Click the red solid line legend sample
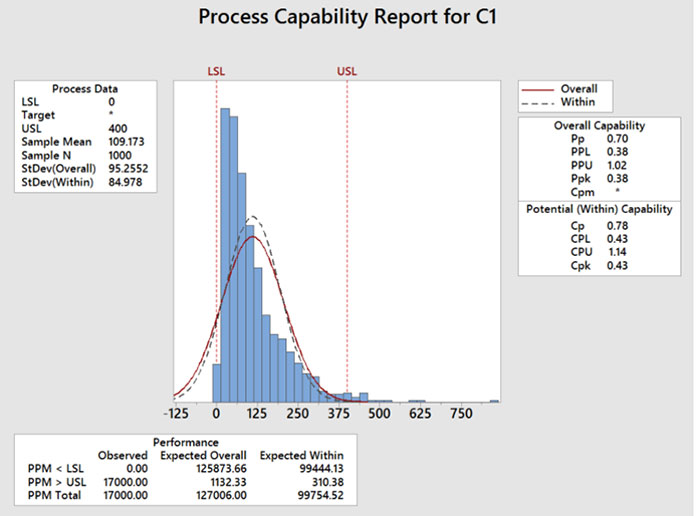Screen dimensions: 700x516 (x=538, y=90)
